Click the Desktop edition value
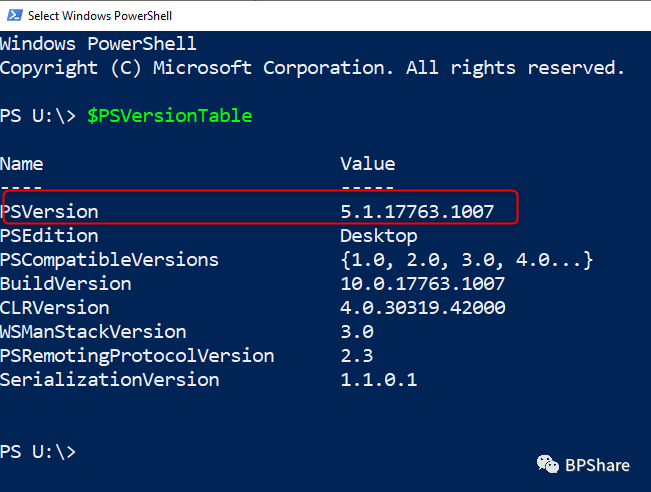This screenshot has height=492, width=651. (378, 236)
